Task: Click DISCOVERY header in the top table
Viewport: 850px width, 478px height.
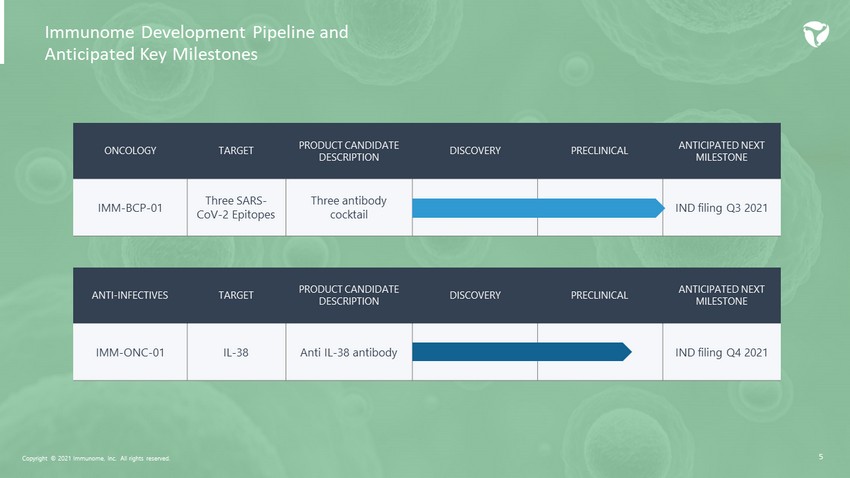Action: 475,151
